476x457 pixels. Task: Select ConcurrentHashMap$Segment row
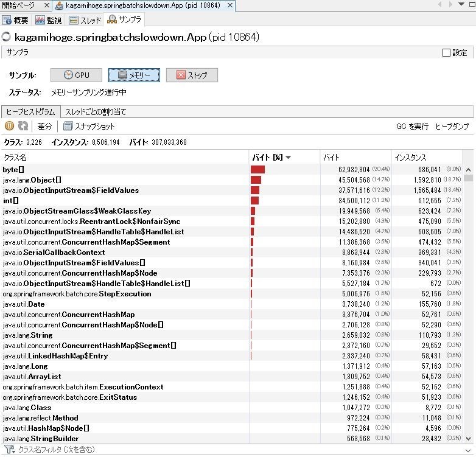click(232, 242)
